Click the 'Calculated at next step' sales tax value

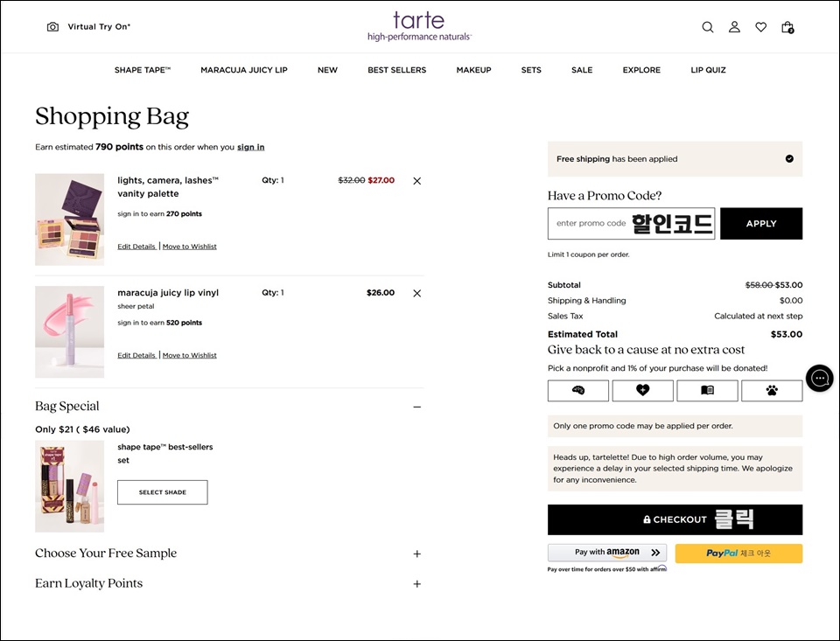pos(758,316)
